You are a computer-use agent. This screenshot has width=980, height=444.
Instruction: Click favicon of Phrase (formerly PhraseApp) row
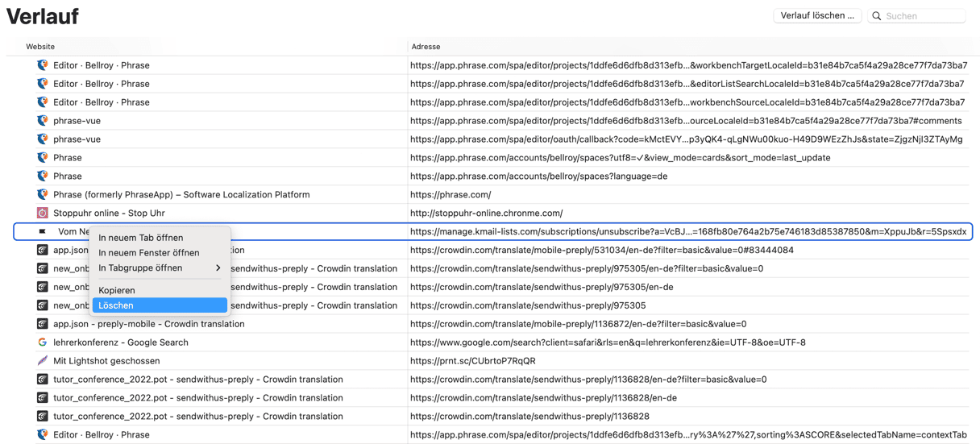[43, 194]
